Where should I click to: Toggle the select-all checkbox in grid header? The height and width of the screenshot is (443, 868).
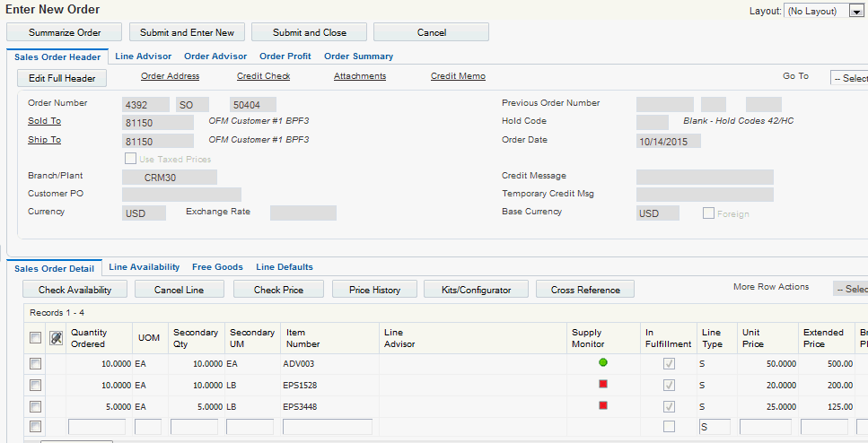[x=36, y=338]
